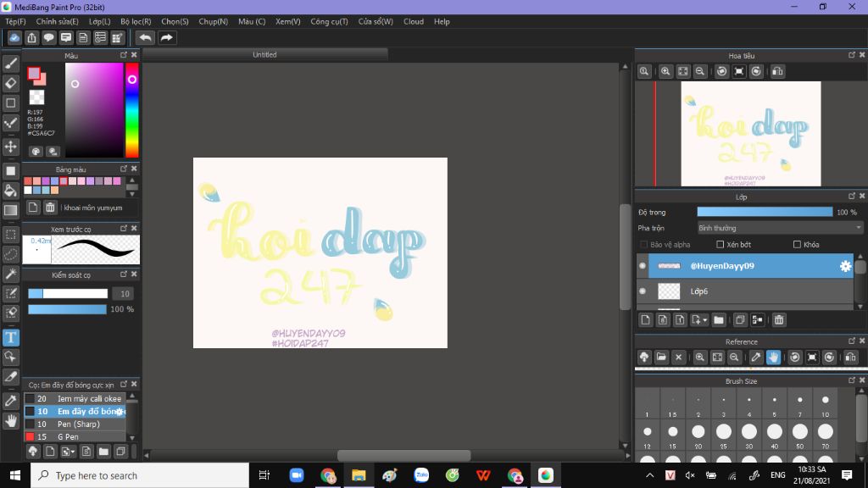The image size is (868, 488).
Task: Activate the Move tool
Action: point(11,147)
